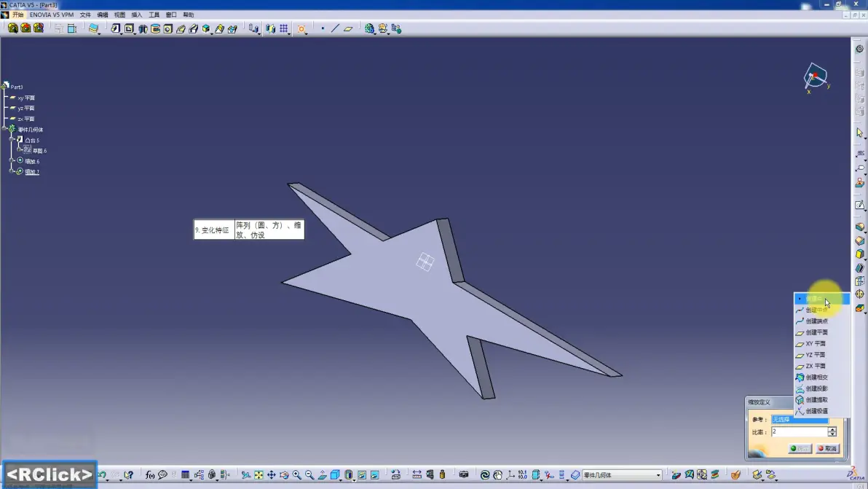Viewport: 868px width, 489px height.
Task: Click the Zoom In magnifier icon
Action: (x=296, y=474)
